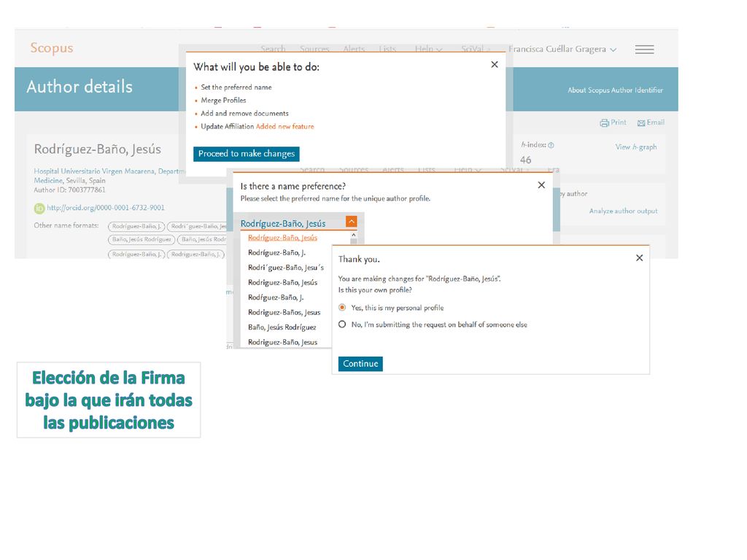The width and height of the screenshot is (747, 560).
Task: Click the Print icon
Action: (x=604, y=122)
